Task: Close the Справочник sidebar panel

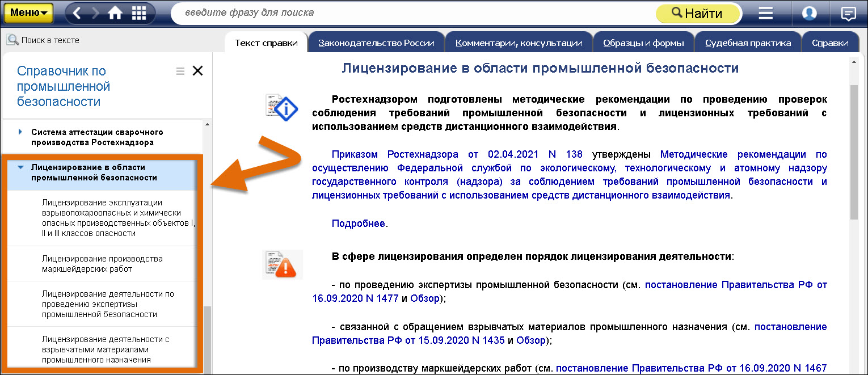Action: 197,71
